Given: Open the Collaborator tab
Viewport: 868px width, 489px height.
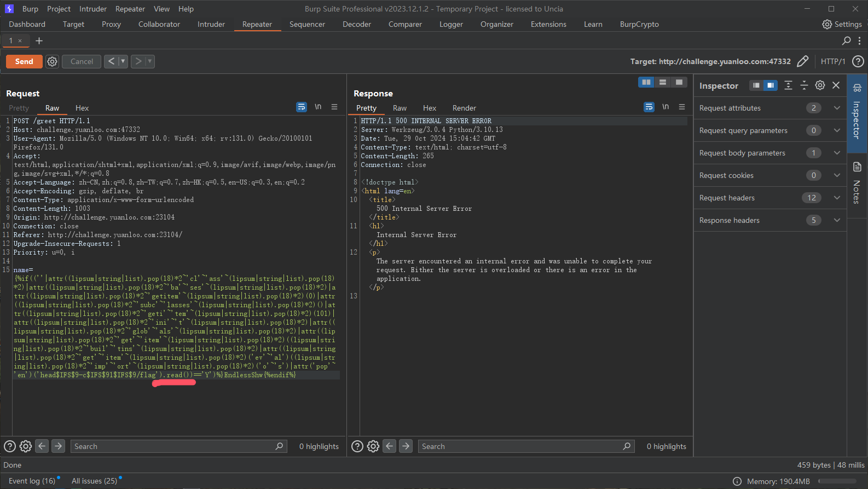Looking at the screenshot, I should [x=159, y=24].
